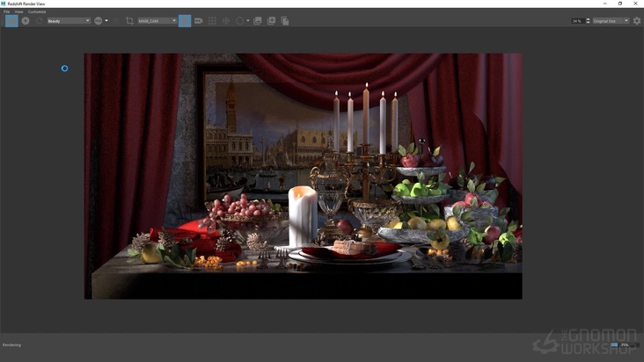The height and width of the screenshot is (362, 644).
Task: Open the Customize menu
Action: [37, 12]
